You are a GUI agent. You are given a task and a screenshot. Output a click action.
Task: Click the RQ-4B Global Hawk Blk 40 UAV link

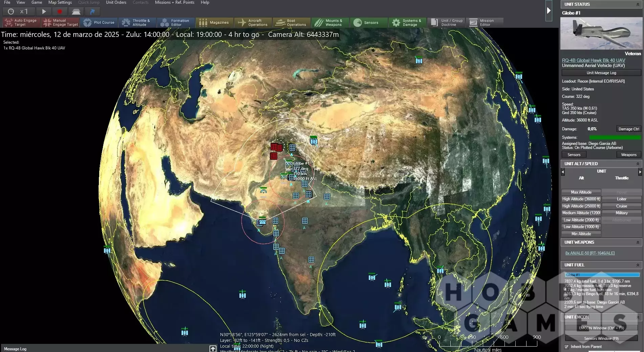click(x=593, y=60)
